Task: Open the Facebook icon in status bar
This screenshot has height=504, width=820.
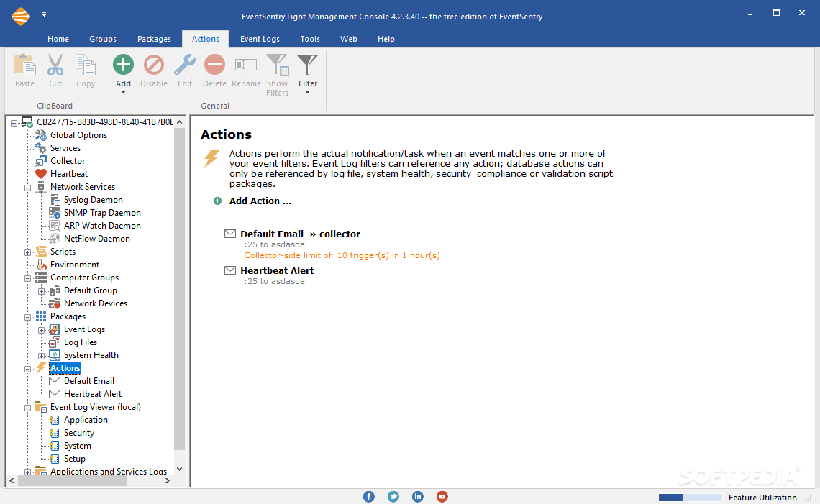Action: [x=369, y=497]
